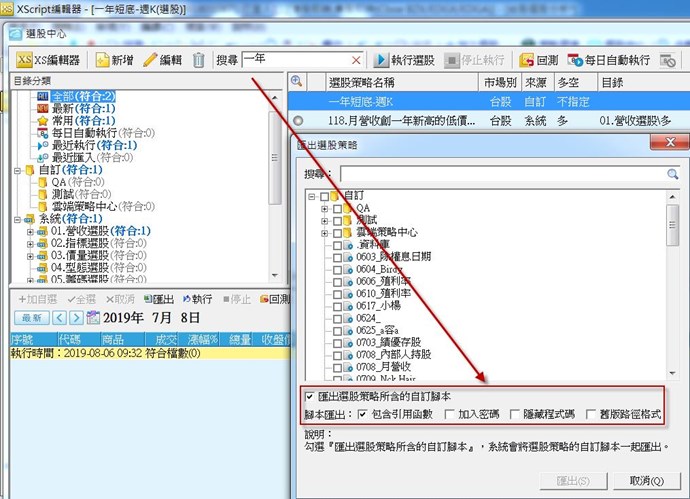Go to next date arrow

click(76, 317)
